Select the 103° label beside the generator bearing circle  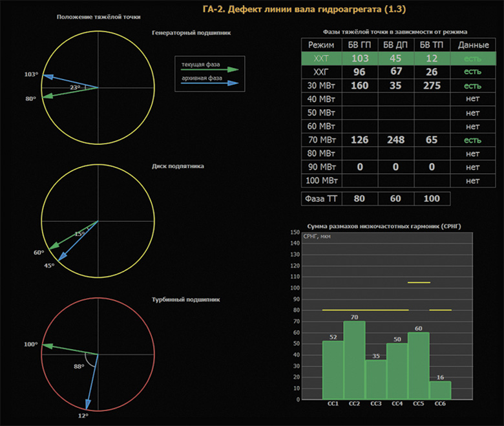point(31,74)
